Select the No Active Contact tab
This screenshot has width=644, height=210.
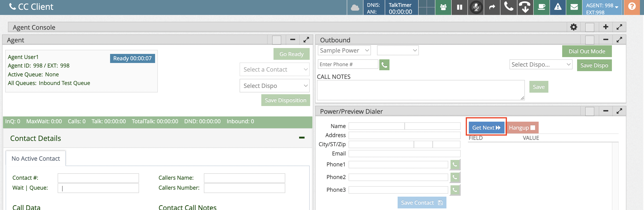(x=36, y=158)
